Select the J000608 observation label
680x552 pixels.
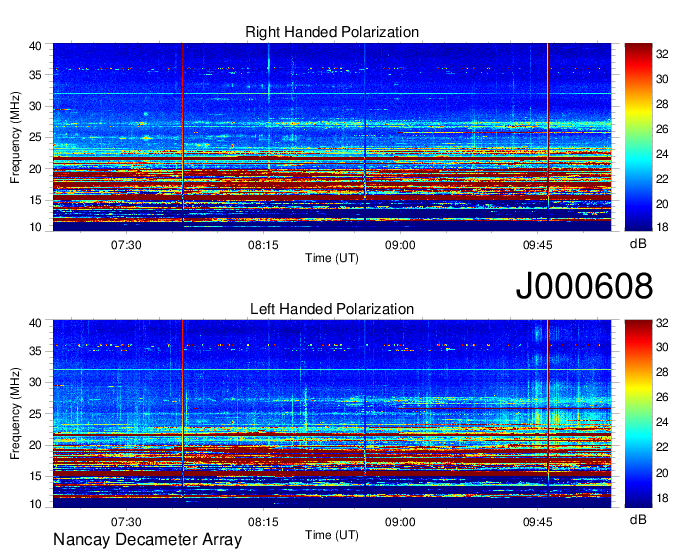coord(584,286)
